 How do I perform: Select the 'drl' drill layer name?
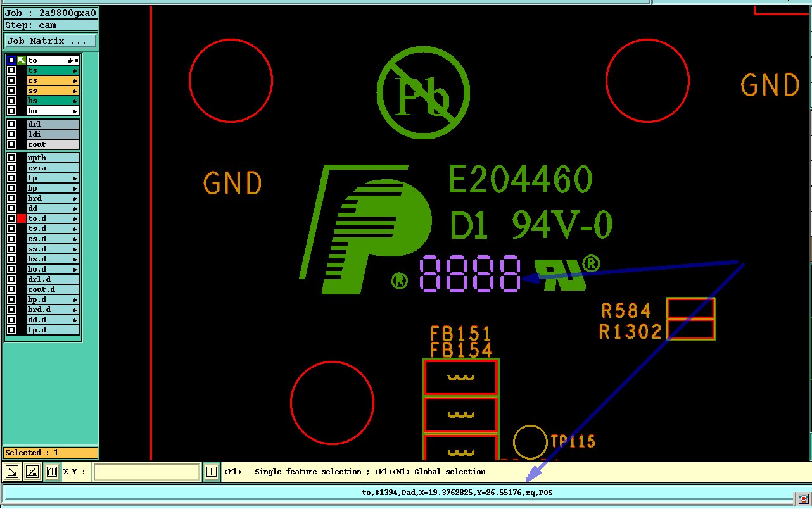(x=53, y=124)
